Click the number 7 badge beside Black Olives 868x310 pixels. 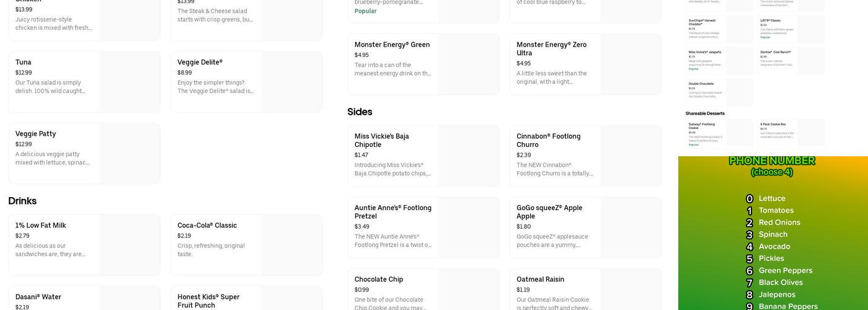click(749, 283)
